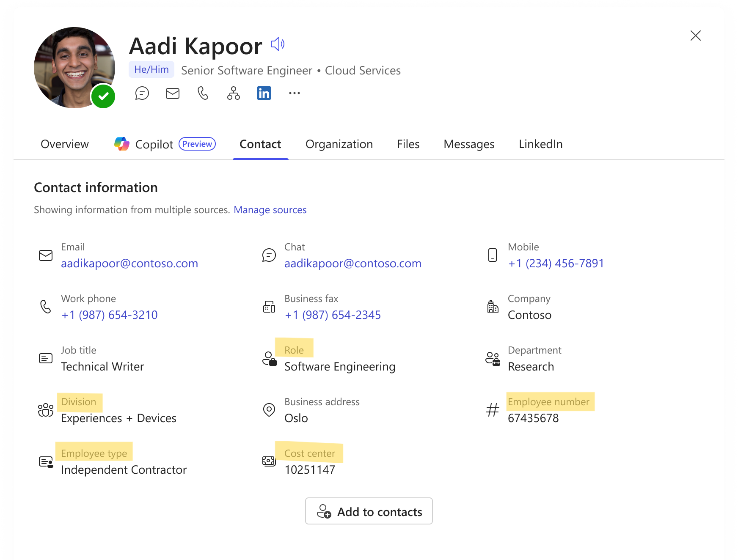Click the Department people icon
The width and height of the screenshot is (738, 560).
pyautogui.click(x=493, y=359)
